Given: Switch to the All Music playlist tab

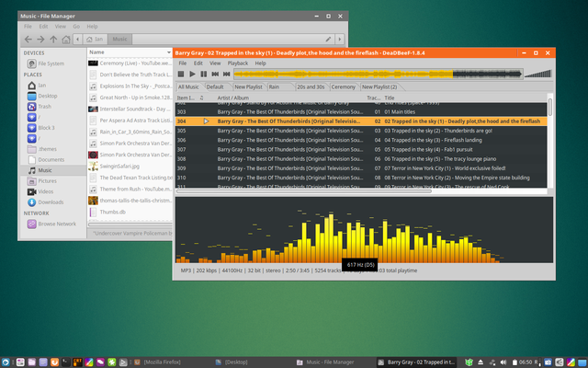Looking at the screenshot, I should point(188,86).
